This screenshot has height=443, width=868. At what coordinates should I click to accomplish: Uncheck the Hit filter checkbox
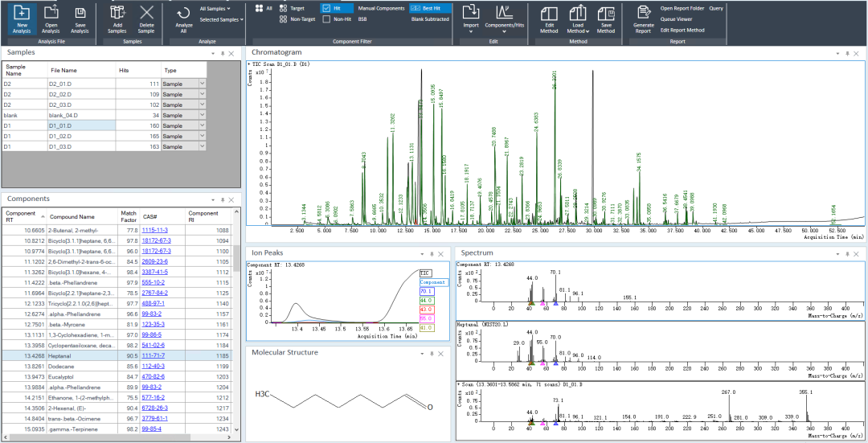(x=326, y=8)
